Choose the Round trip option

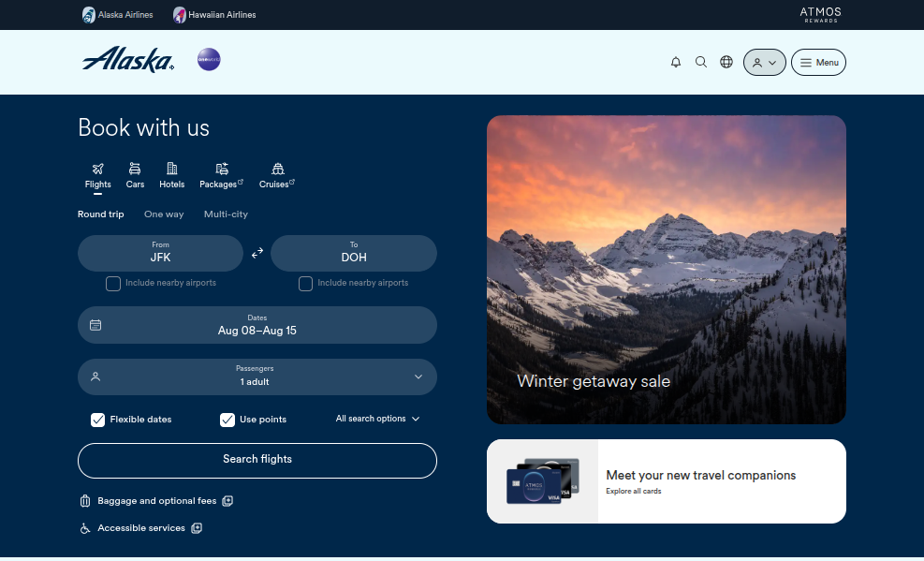coord(101,214)
